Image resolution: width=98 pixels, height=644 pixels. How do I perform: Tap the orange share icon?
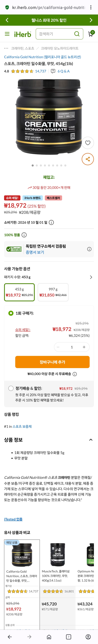pos(88,159)
